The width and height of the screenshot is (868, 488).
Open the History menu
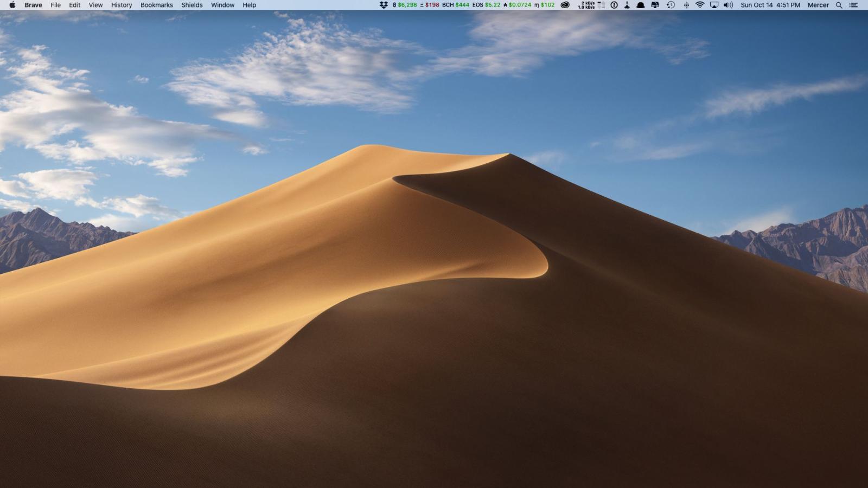tap(120, 5)
